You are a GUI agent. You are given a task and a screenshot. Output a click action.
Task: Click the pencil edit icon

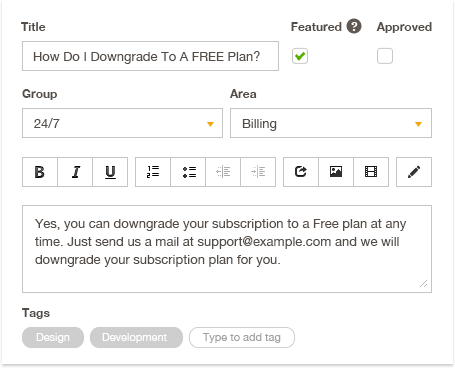[x=414, y=172]
